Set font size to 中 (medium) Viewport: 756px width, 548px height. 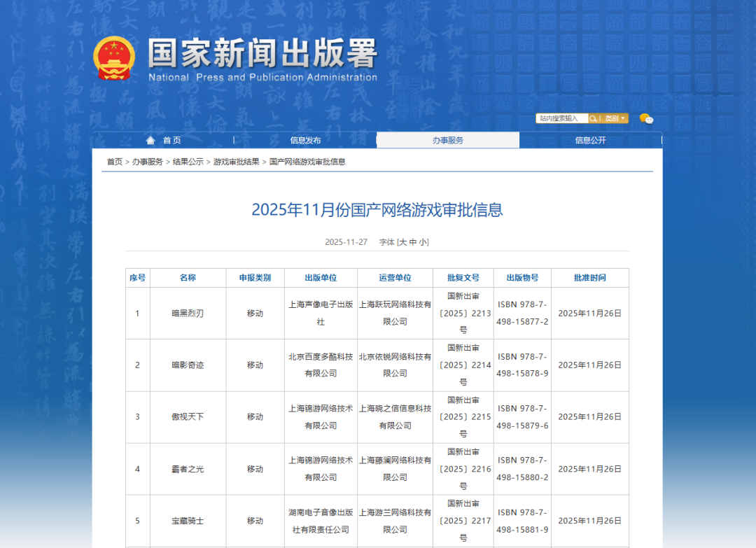coord(413,242)
